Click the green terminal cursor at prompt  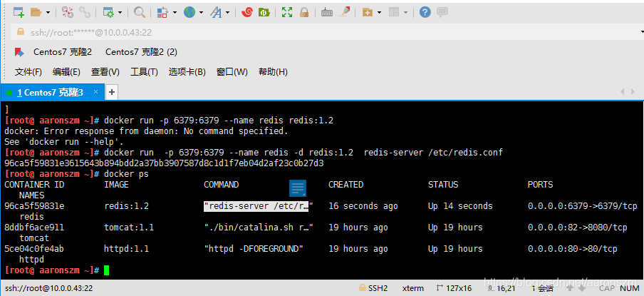[106, 270]
